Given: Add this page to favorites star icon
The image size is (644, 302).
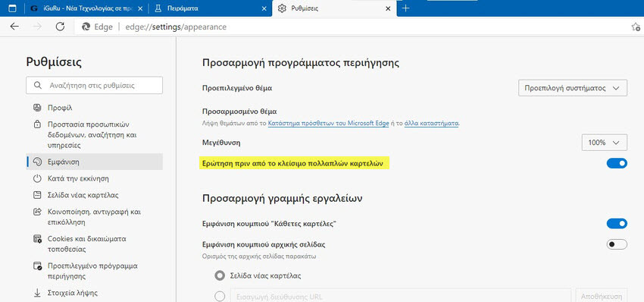Looking at the screenshot, I should click(x=636, y=27).
